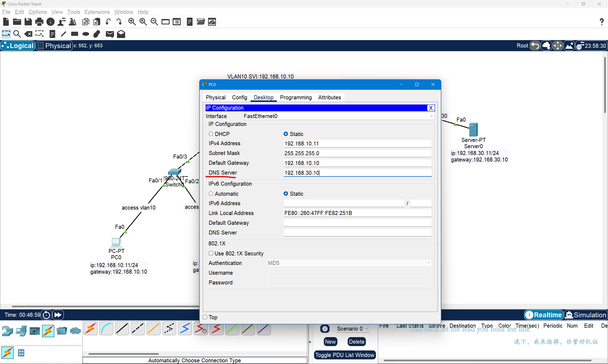Click Server0 device on the workspace

tap(473, 129)
